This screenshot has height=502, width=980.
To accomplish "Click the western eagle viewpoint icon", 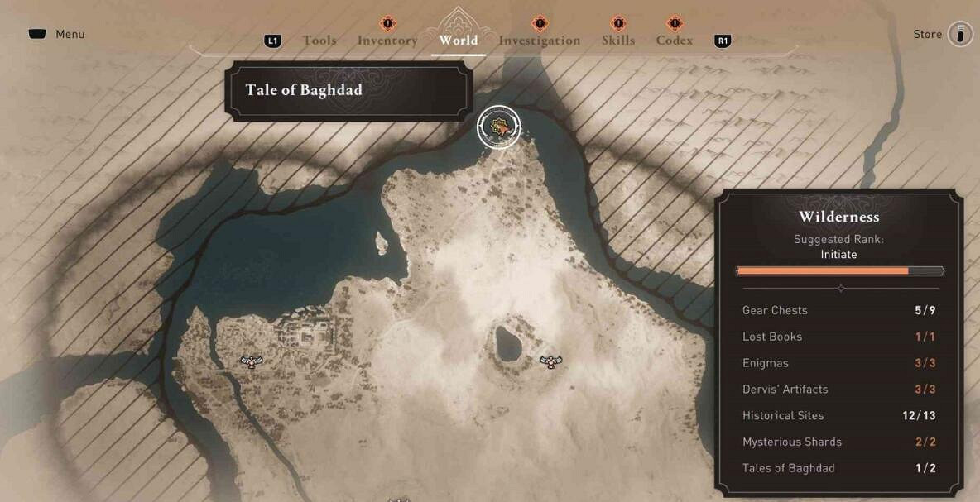I will [x=252, y=361].
